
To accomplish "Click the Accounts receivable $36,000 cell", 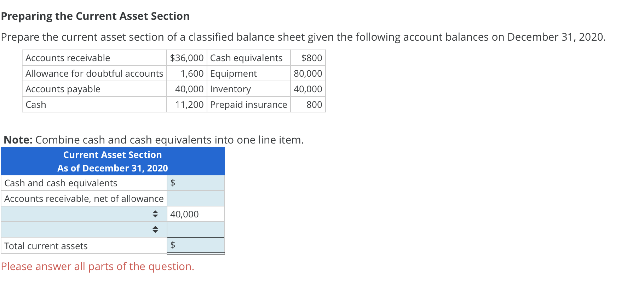I will pyautogui.click(x=186, y=58).
